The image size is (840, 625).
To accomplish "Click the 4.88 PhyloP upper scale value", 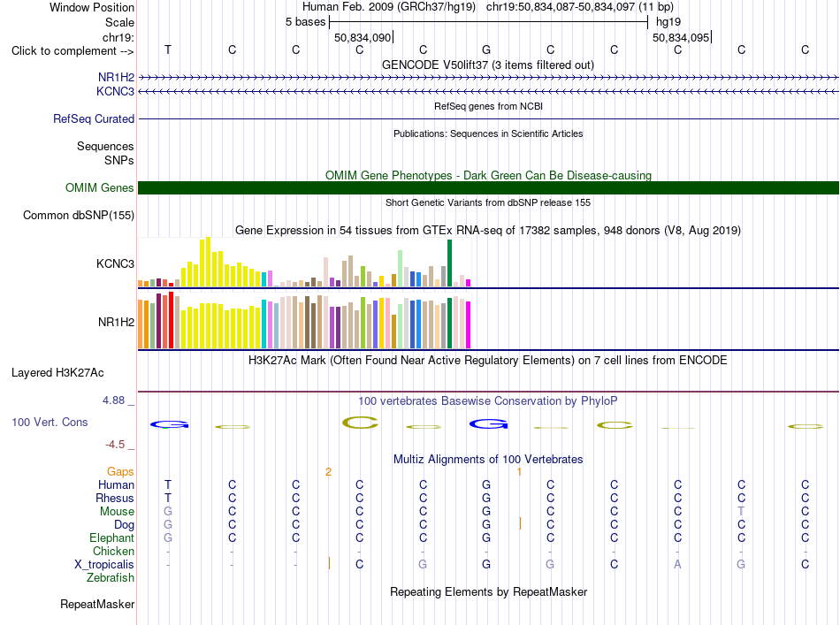I will coord(113,400).
